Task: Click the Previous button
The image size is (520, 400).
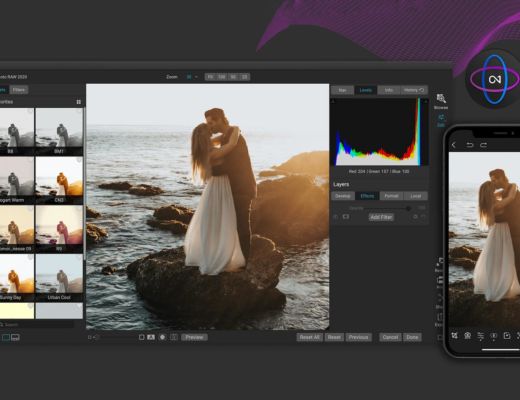Action: (x=358, y=337)
